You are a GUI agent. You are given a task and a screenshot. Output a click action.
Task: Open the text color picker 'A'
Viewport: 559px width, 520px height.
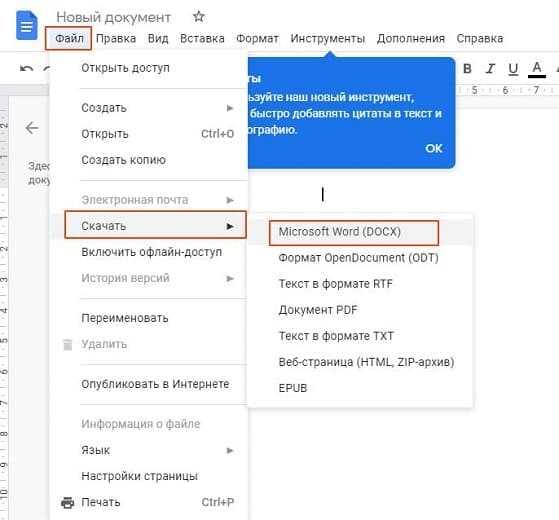(537, 69)
